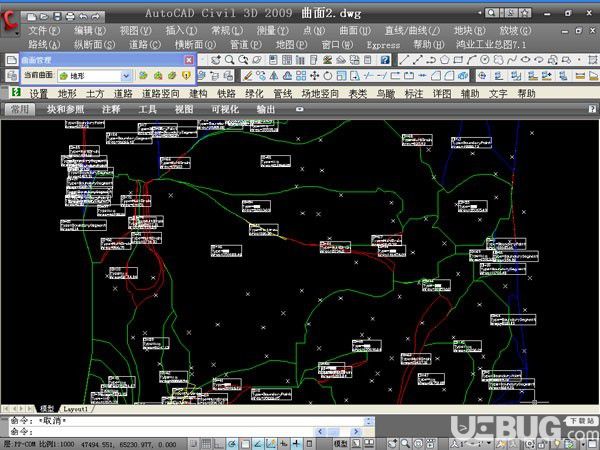The height and width of the screenshot is (450, 600).
Task: Open the Express menu item
Action: pos(383,45)
